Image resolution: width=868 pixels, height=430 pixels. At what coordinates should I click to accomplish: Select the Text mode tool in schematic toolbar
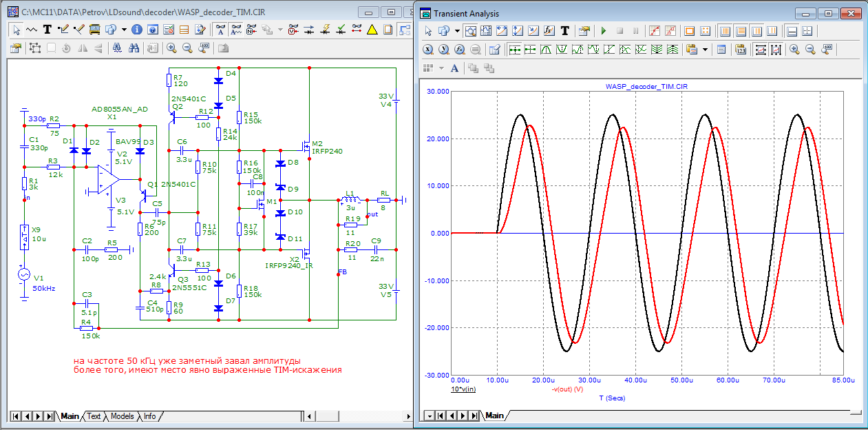(x=47, y=30)
